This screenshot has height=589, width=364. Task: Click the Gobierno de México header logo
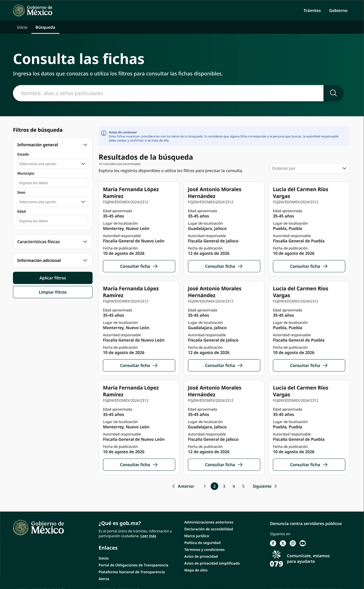click(33, 11)
